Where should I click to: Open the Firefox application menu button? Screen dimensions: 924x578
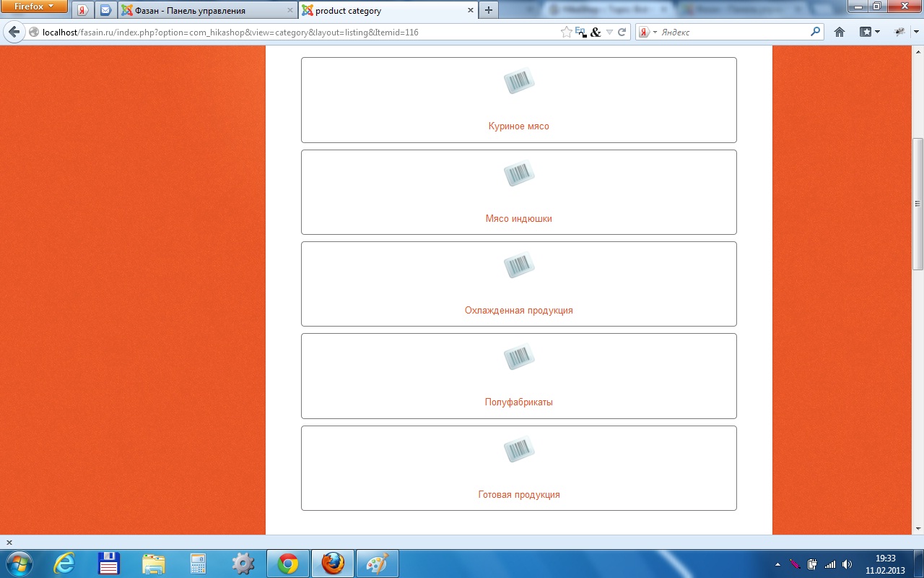point(34,7)
